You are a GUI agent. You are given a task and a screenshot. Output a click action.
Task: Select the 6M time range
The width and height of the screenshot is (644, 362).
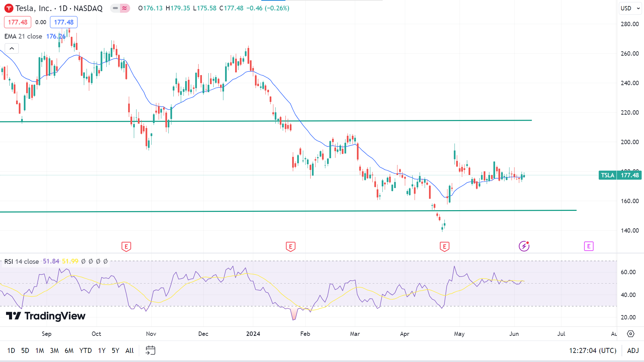[69, 350]
